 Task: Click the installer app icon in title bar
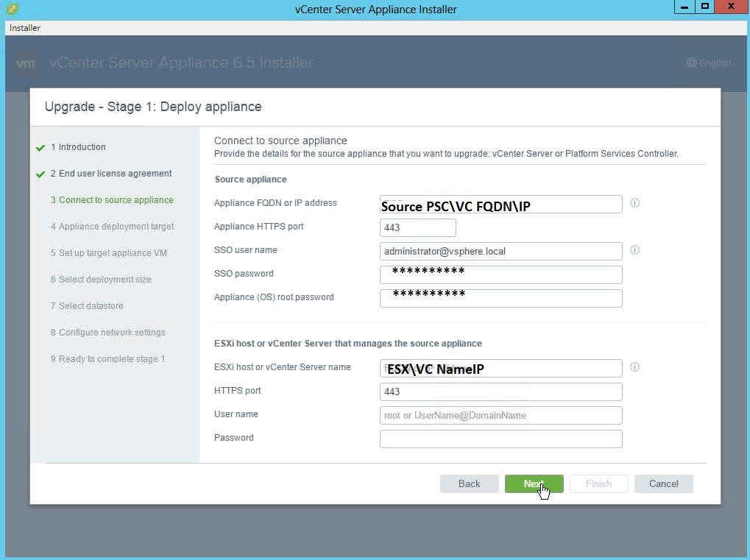coord(11,9)
